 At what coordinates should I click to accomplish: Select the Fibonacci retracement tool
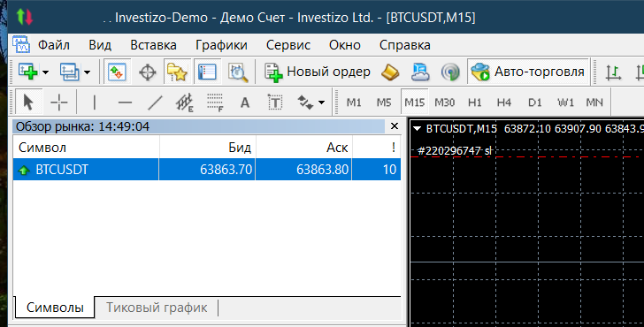(x=215, y=103)
